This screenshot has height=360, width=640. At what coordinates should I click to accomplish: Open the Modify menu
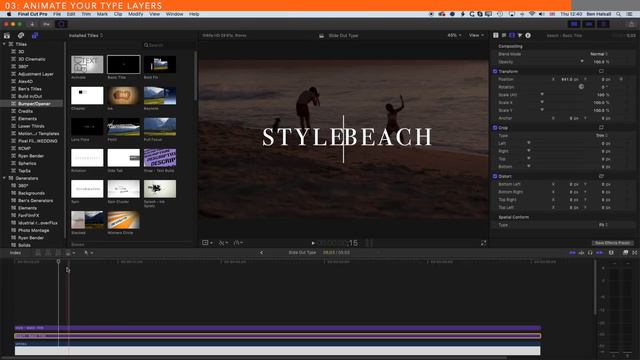tap(136, 14)
